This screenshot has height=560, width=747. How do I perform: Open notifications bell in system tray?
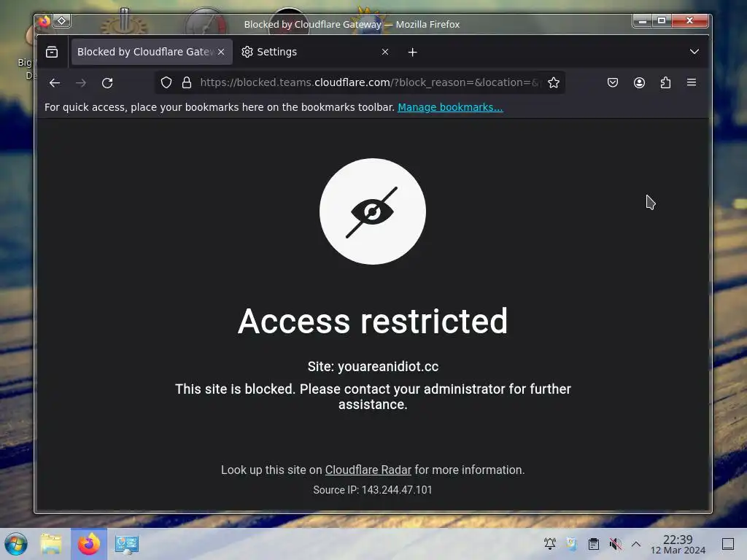tap(550, 544)
